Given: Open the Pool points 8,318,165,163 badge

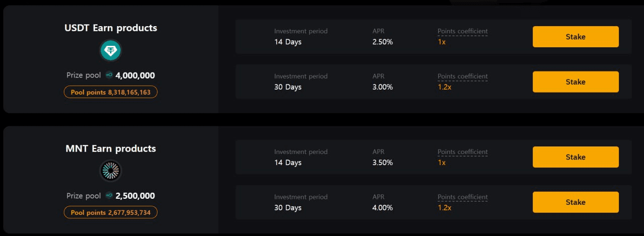Looking at the screenshot, I should click(111, 92).
